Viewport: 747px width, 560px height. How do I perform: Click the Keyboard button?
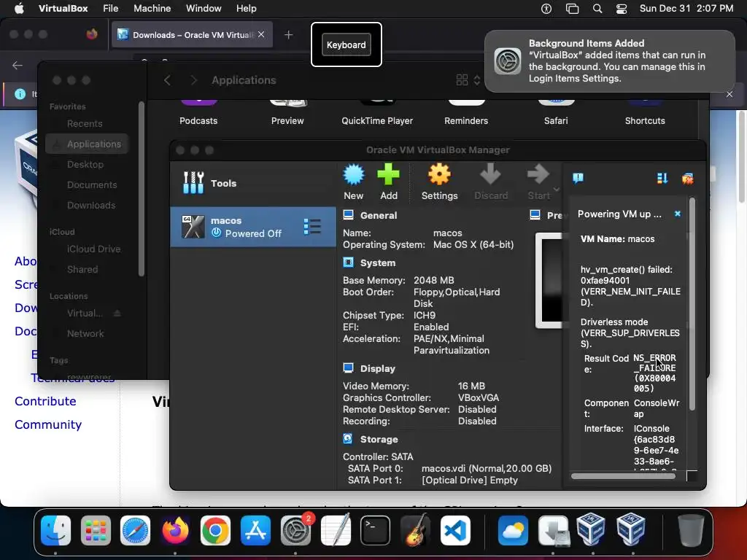pyautogui.click(x=347, y=44)
